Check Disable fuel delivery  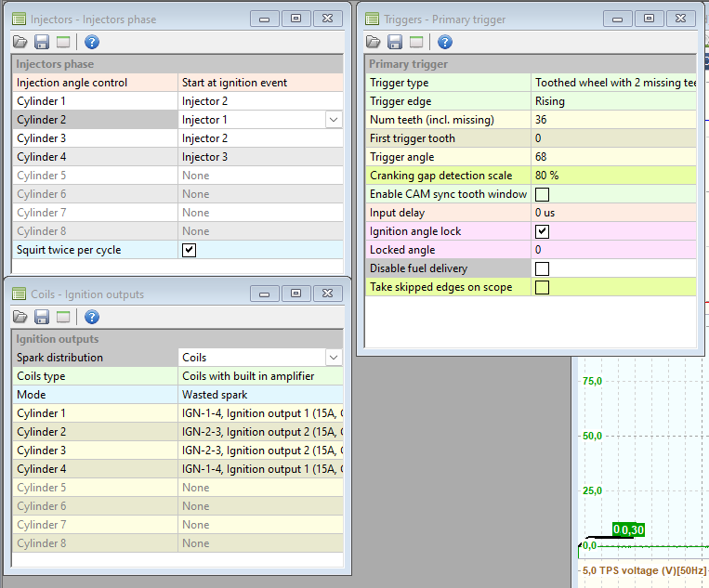click(542, 268)
